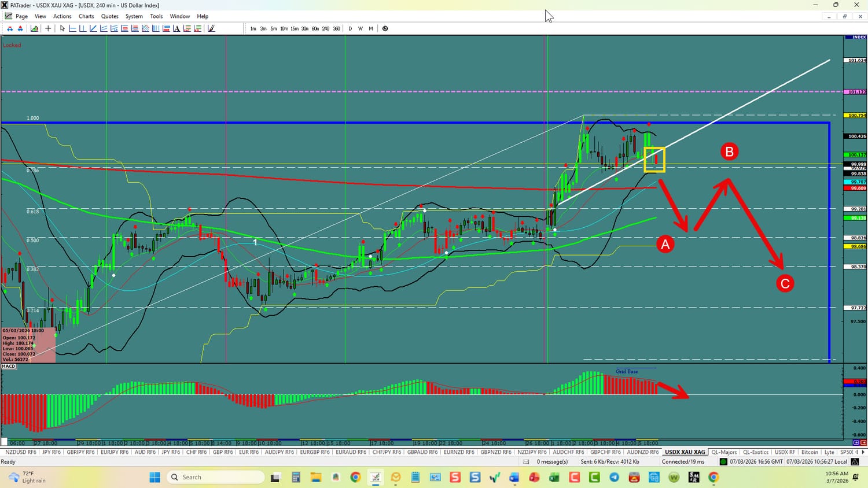Click the pen drawing tool icon
Screen dimensions: 868x488
pos(211,28)
